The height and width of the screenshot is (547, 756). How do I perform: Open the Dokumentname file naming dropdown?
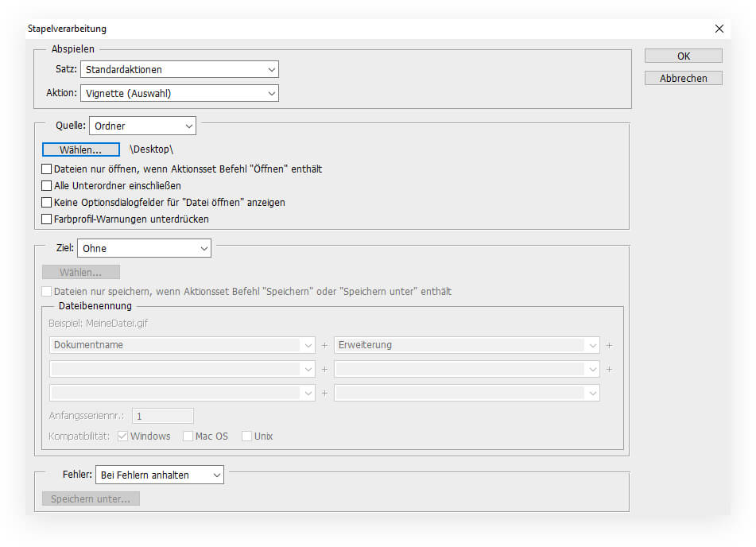pos(182,345)
